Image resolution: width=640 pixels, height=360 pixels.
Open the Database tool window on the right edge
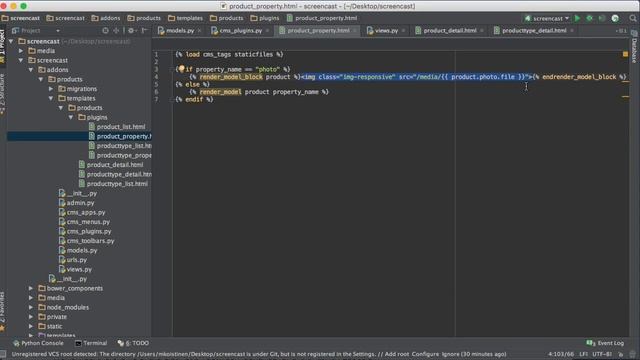634,47
